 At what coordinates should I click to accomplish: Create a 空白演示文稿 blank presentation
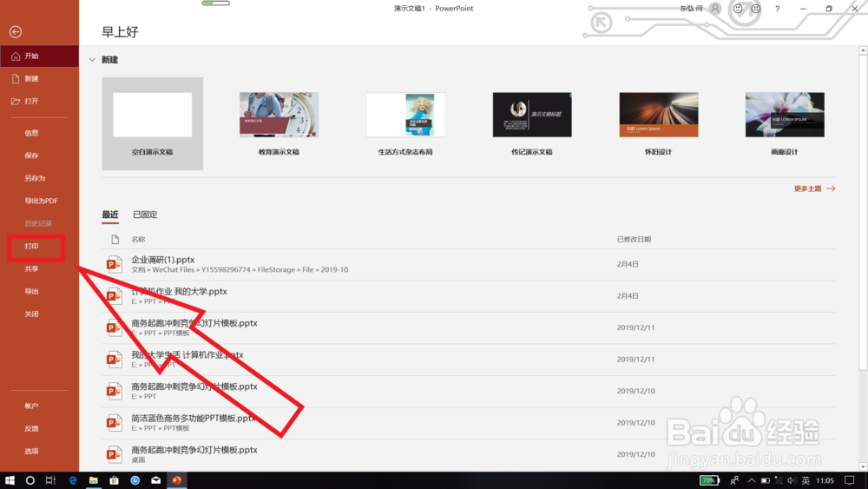[x=152, y=123]
